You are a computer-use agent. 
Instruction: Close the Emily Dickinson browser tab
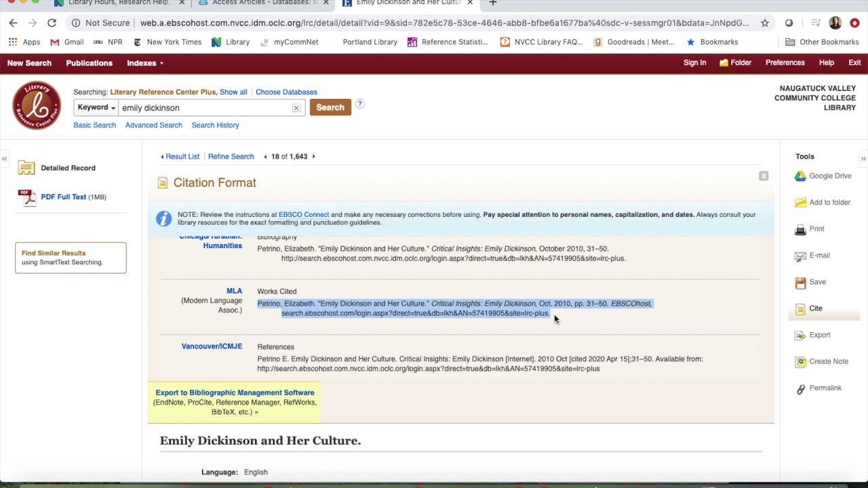pos(470,3)
